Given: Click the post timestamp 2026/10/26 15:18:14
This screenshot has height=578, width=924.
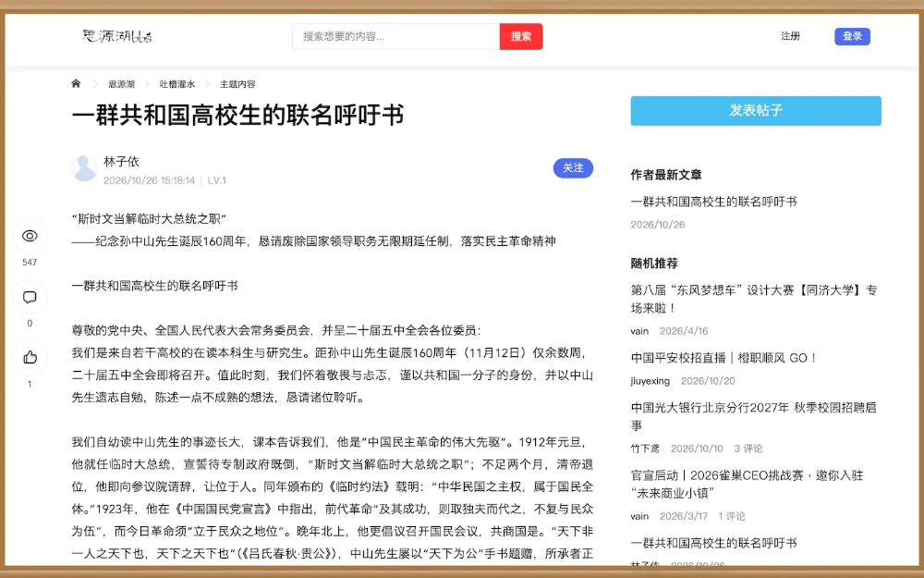Looking at the screenshot, I should tap(149, 180).
